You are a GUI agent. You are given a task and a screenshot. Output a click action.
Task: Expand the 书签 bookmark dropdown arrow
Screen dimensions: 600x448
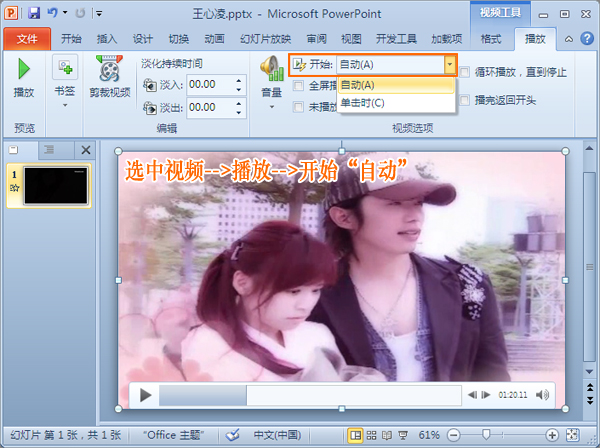65,105
